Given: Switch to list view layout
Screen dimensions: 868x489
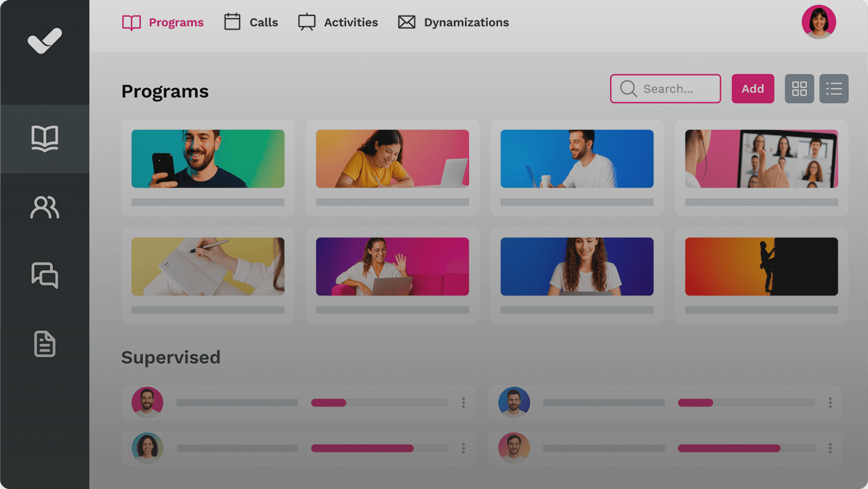Looking at the screenshot, I should click(x=833, y=89).
